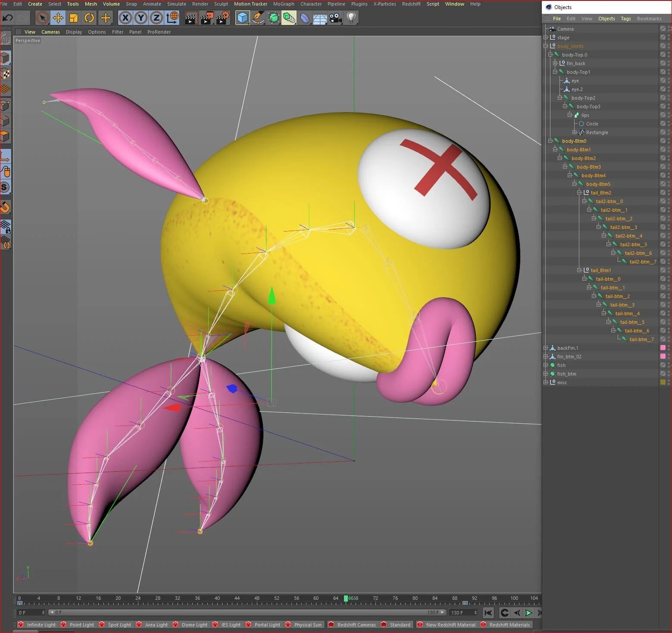Expand the backFin.1 object
672x633 pixels.
coord(546,348)
